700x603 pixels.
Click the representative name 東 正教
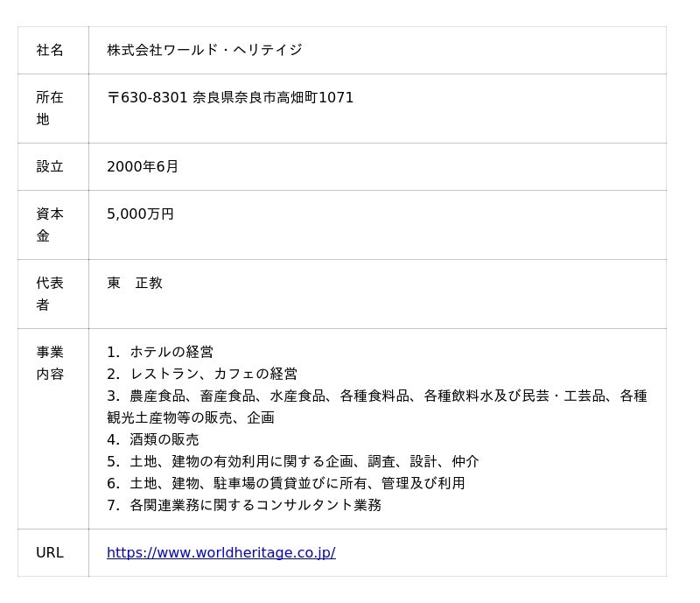[135, 284]
